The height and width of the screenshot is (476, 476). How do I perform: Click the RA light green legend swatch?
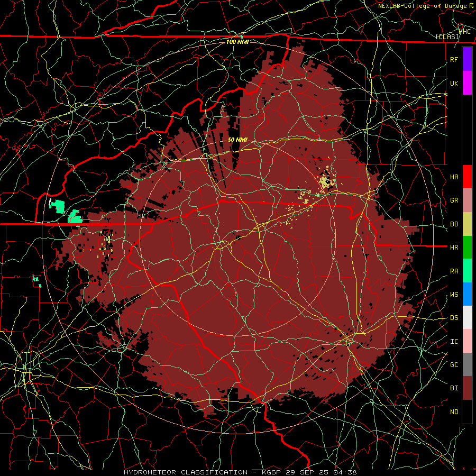coord(467,271)
